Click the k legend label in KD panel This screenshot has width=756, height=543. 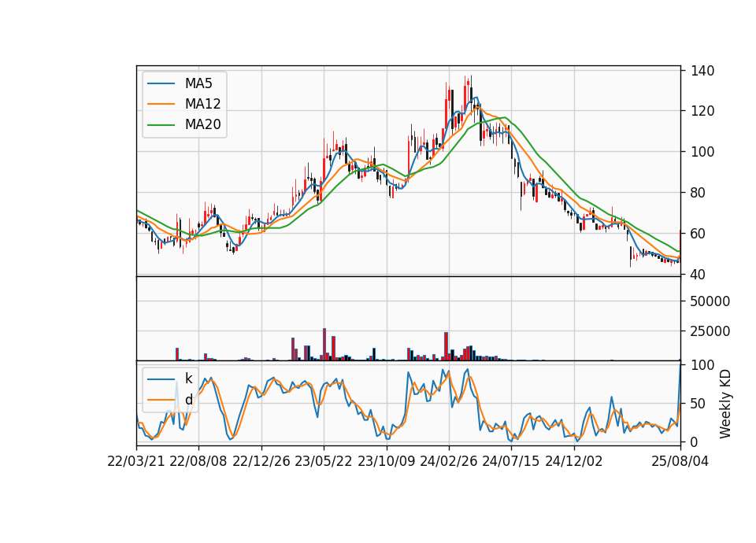point(188,379)
